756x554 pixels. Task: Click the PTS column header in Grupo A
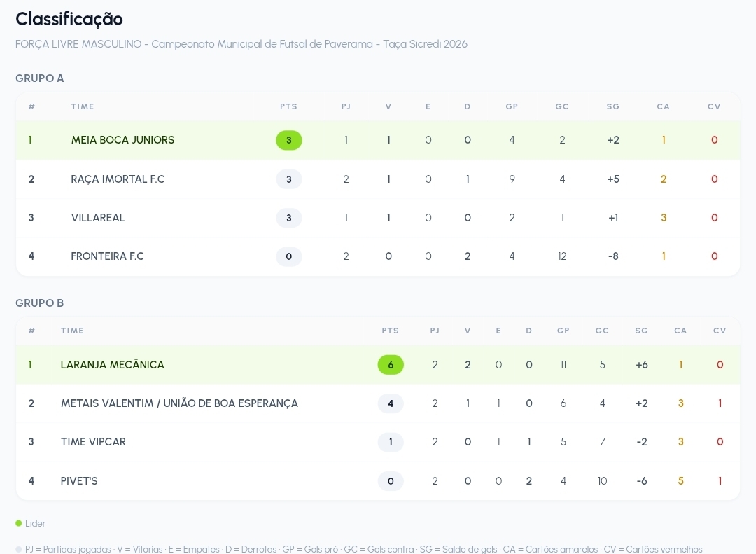289,106
